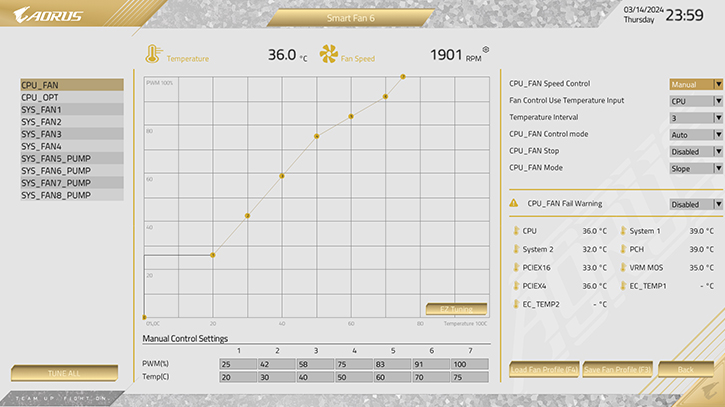Click Temp(C) field 6 showing 70
Image resolution: width=725 pixels, height=407 pixels.
click(431, 377)
